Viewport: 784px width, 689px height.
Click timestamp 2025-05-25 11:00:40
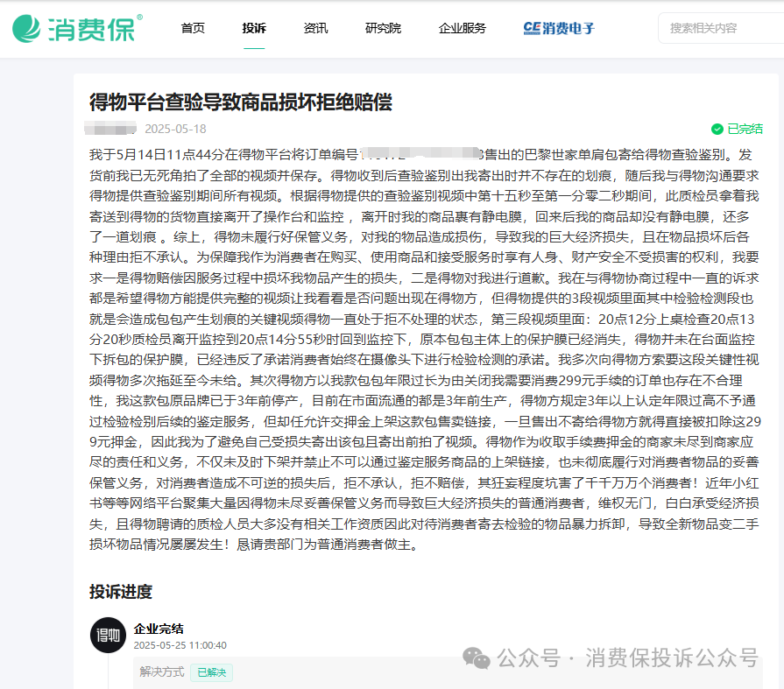pos(180,645)
